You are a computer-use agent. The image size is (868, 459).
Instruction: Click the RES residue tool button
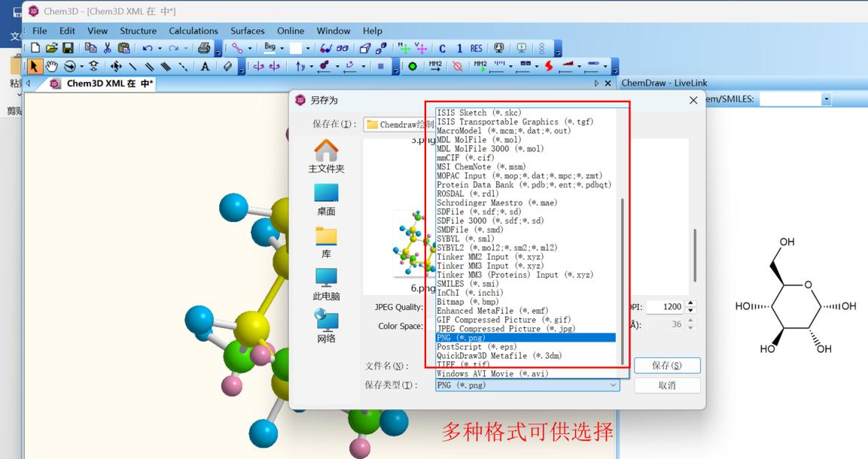click(x=476, y=48)
